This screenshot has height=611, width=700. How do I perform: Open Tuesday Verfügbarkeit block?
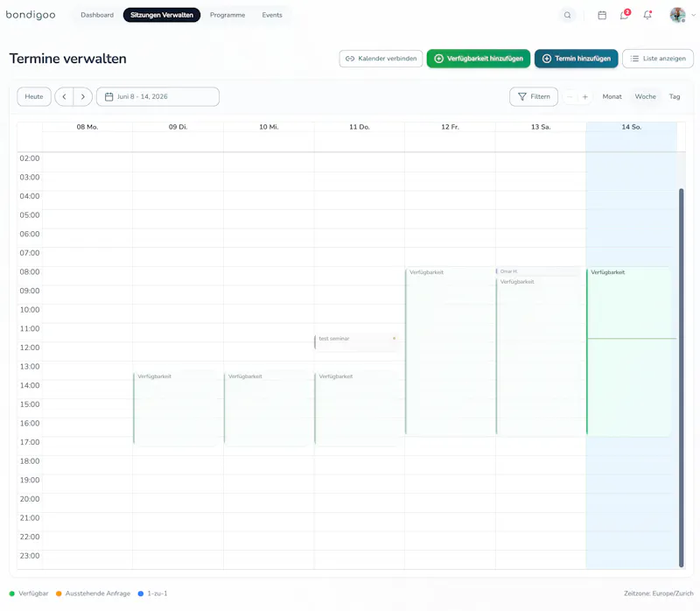click(177, 408)
